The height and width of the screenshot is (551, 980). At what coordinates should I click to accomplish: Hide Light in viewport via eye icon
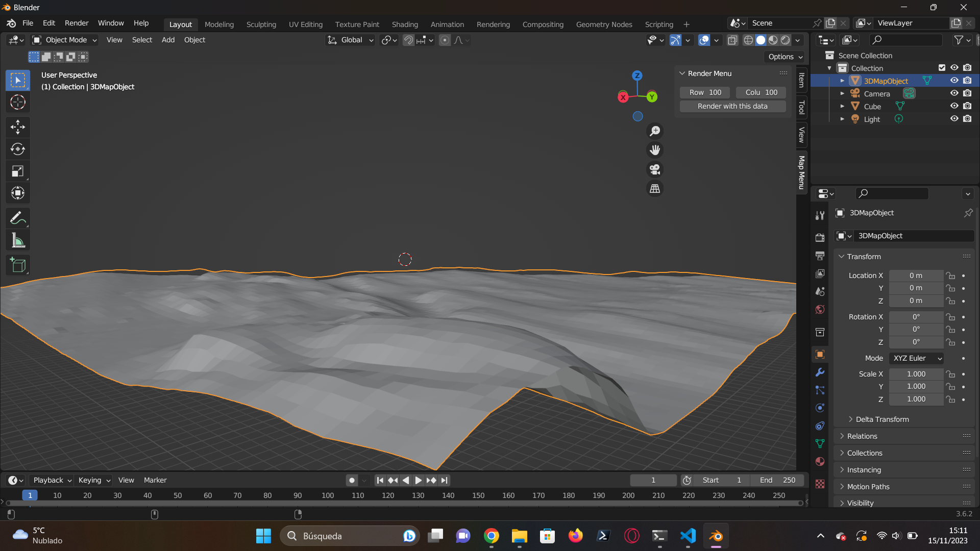click(x=954, y=119)
